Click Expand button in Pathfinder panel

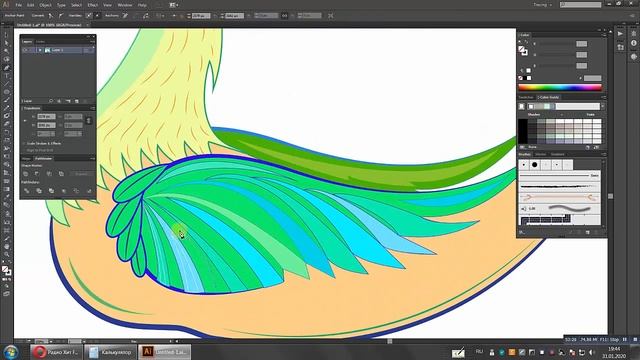pyautogui.click(x=81, y=174)
